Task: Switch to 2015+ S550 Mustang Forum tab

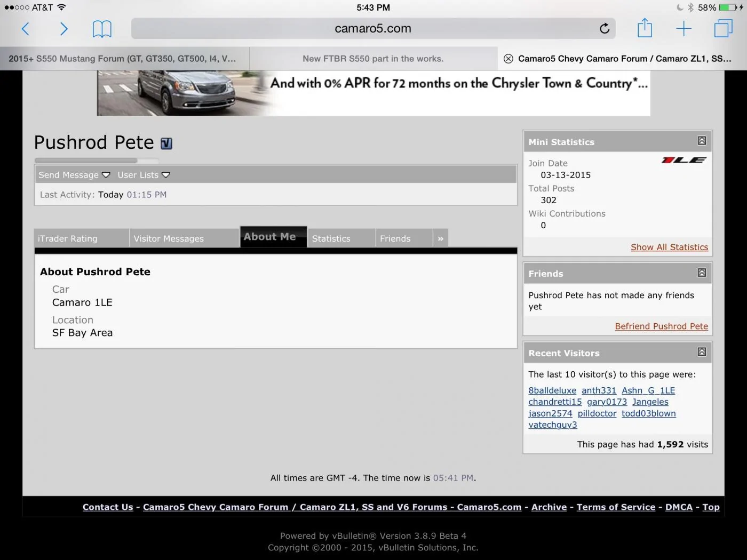Action: [x=124, y=59]
